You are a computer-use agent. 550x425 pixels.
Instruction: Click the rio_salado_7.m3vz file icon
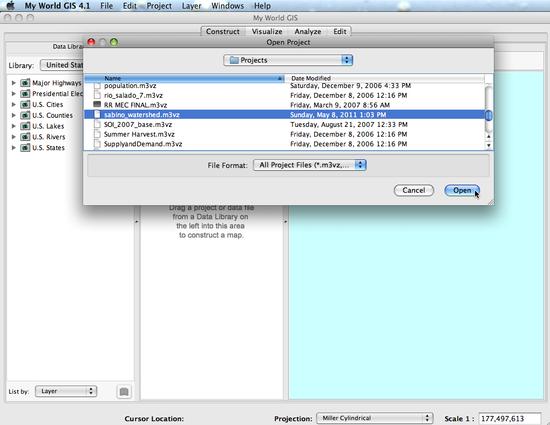point(97,95)
